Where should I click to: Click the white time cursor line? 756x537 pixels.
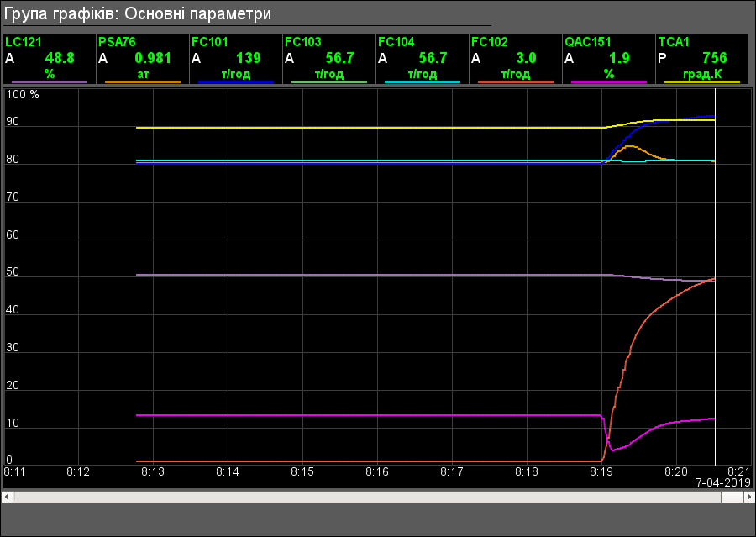point(715,277)
